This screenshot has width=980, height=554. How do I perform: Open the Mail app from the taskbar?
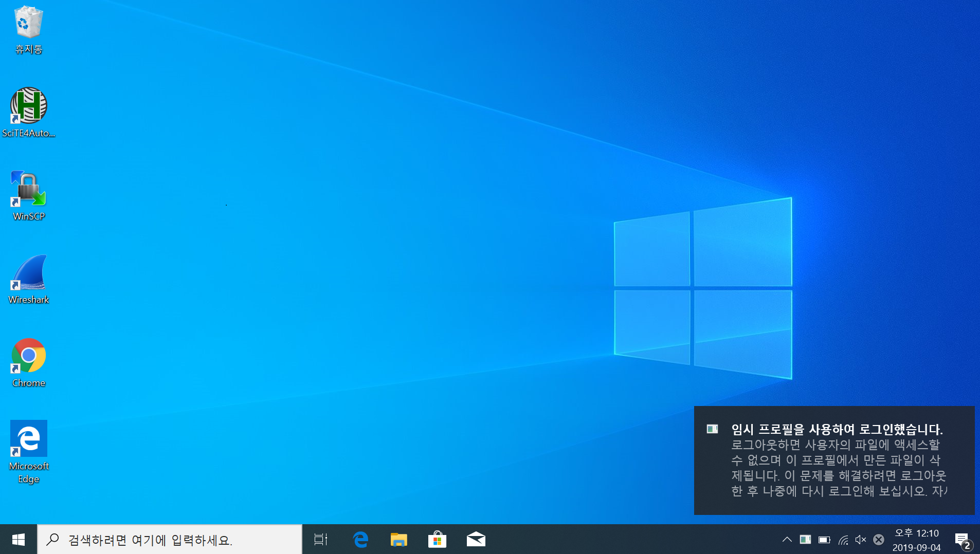pyautogui.click(x=476, y=540)
